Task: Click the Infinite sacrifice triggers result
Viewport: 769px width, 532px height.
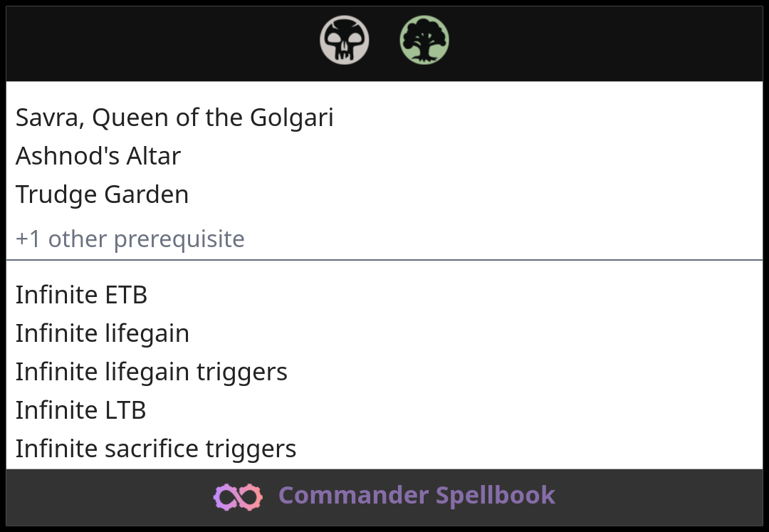Action: (x=155, y=449)
